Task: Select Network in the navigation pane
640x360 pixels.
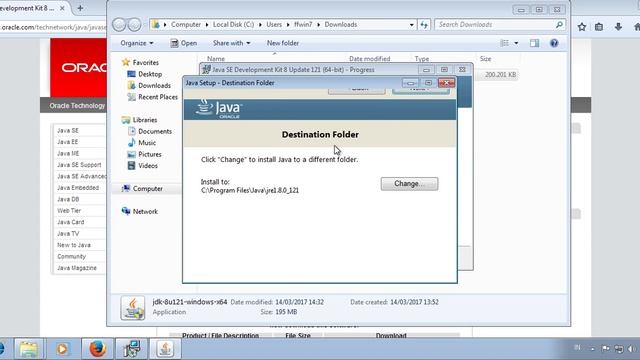Action: click(x=145, y=211)
